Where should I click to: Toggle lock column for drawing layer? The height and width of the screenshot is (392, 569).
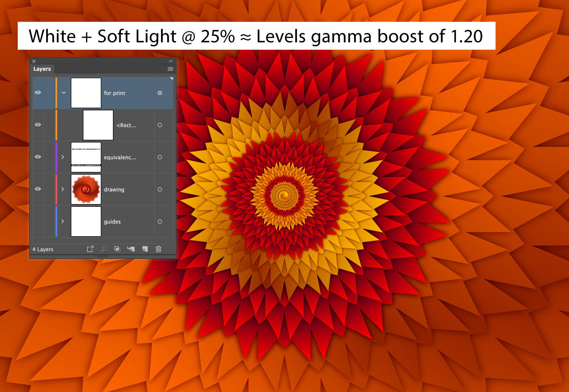coord(49,189)
